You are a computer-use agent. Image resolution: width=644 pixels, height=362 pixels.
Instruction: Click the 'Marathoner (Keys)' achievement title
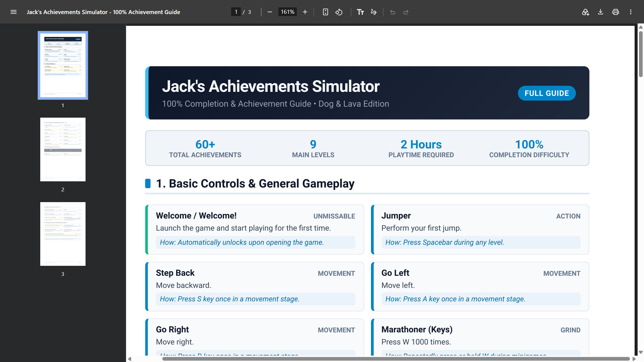coord(417,330)
